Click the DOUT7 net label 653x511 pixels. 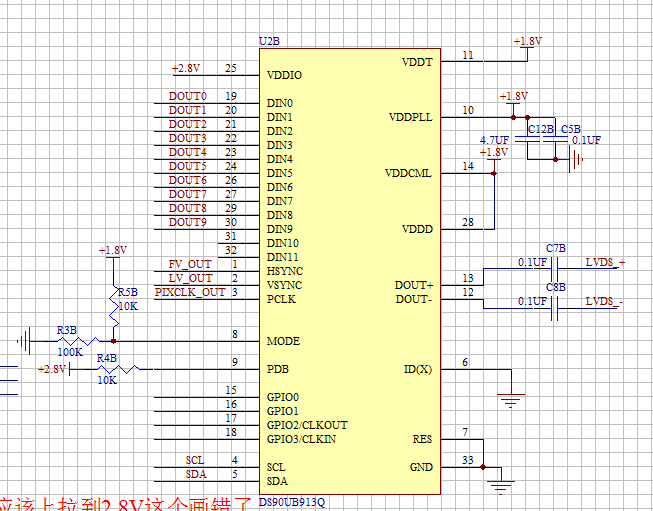pyautogui.click(x=187, y=194)
